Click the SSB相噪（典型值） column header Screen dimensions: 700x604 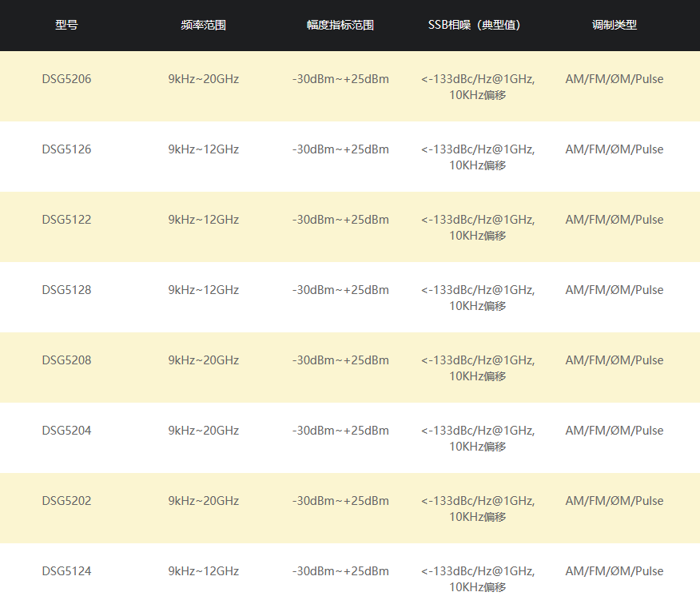pyautogui.click(x=477, y=25)
